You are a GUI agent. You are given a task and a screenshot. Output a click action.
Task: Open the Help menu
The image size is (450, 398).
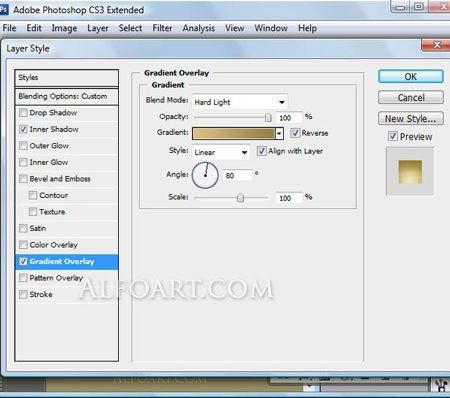tap(307, 28)
